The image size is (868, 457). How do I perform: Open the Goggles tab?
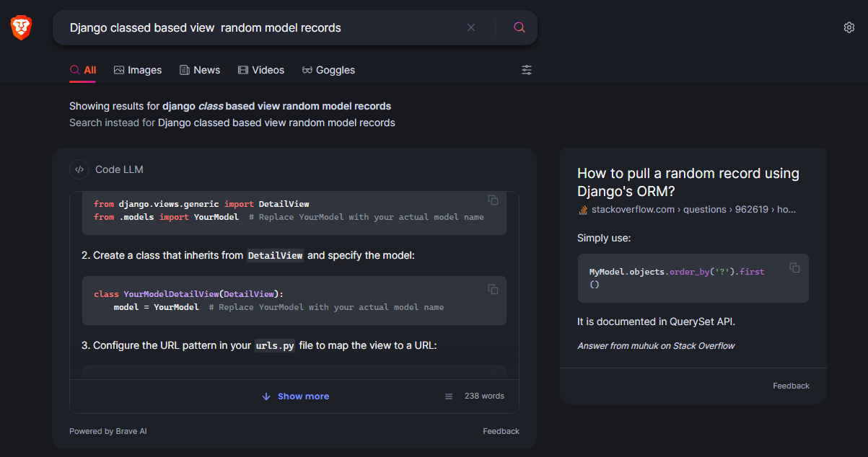pos(328,70)
